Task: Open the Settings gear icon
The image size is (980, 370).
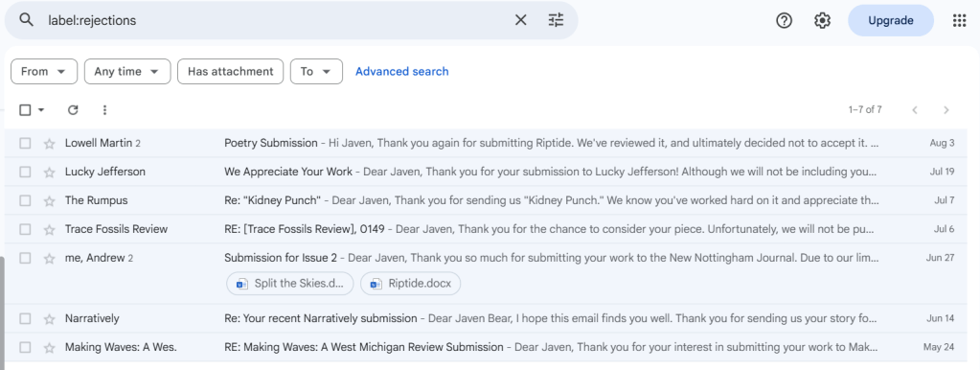Action: [x=822, y=21]
